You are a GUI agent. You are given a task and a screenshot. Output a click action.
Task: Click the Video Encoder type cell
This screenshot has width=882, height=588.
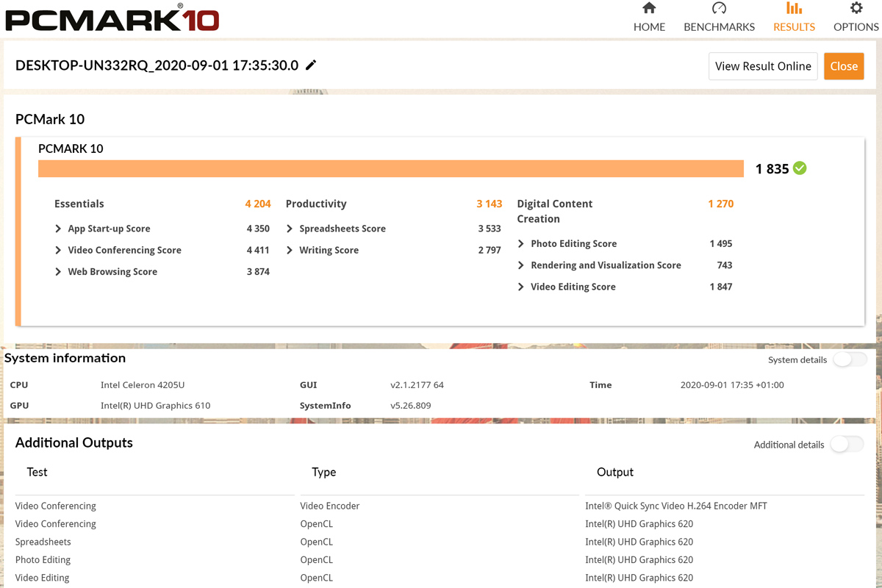tap(330, 506)
